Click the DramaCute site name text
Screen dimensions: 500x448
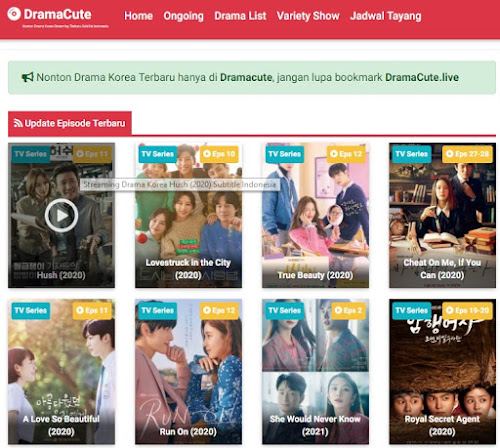(x=58, y=14)
